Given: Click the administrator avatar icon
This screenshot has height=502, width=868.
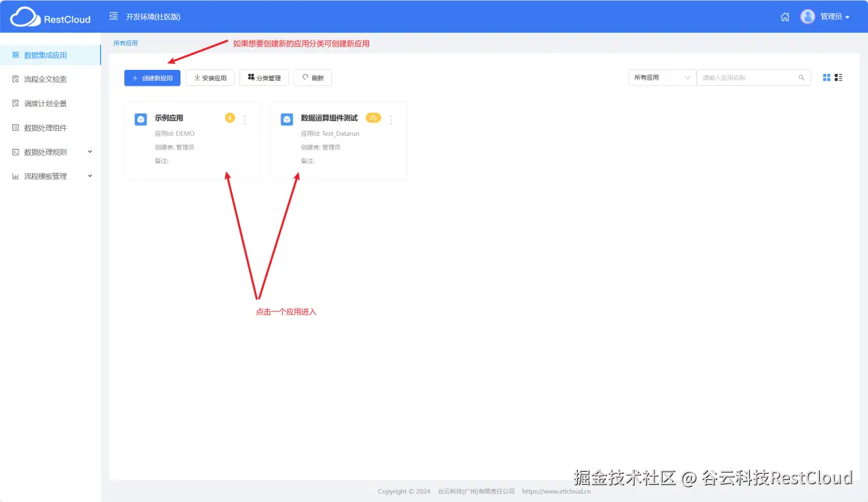Looking at the screenshot, I should coord(808,16).
